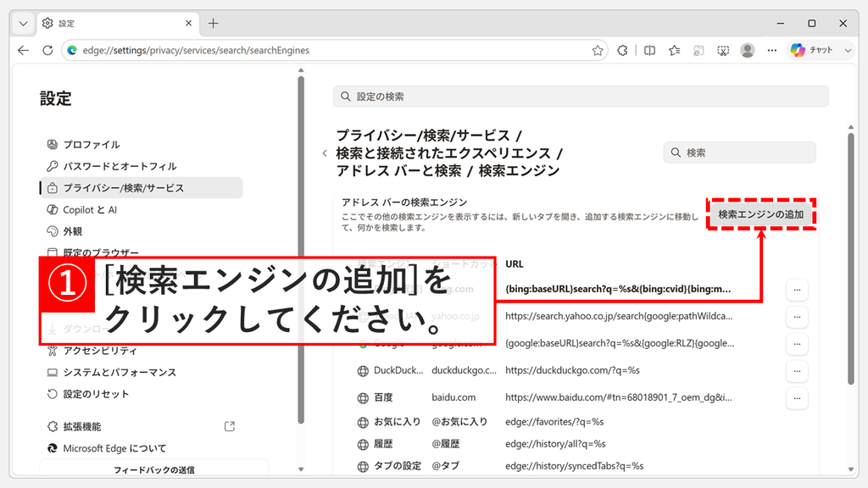
Task: Click the edge://favorites/?q=%s URL
Action: 554,422
